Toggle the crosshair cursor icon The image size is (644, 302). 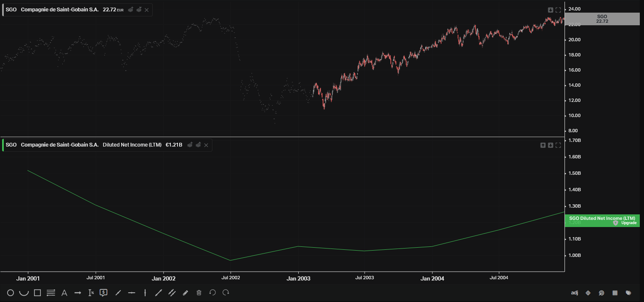(588, 293)
